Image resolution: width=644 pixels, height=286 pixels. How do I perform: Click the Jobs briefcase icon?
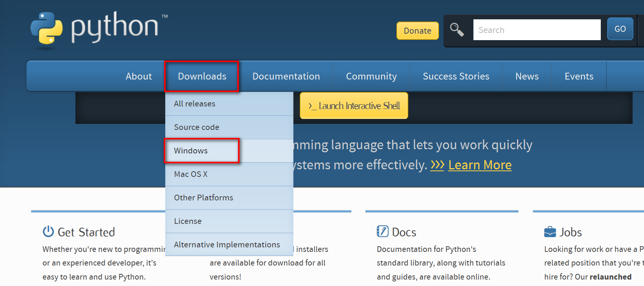coord(550,231)
